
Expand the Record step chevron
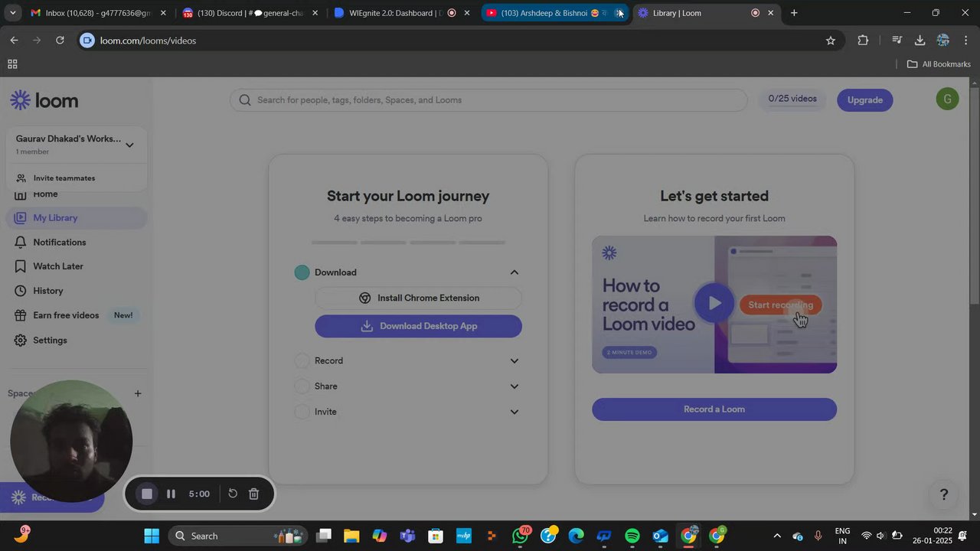(514, 361)
